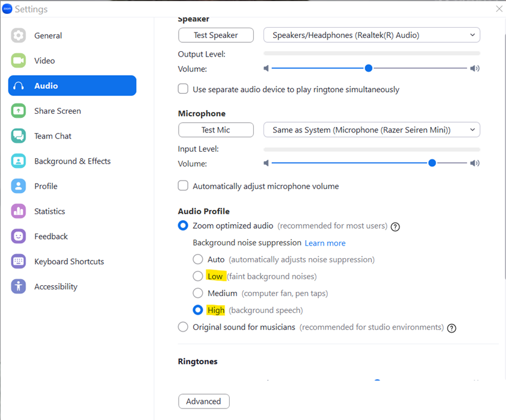The height and width of the screenshot is (420, 506).
Task: Open the Learn more link
Action: (x=325, y=243)
